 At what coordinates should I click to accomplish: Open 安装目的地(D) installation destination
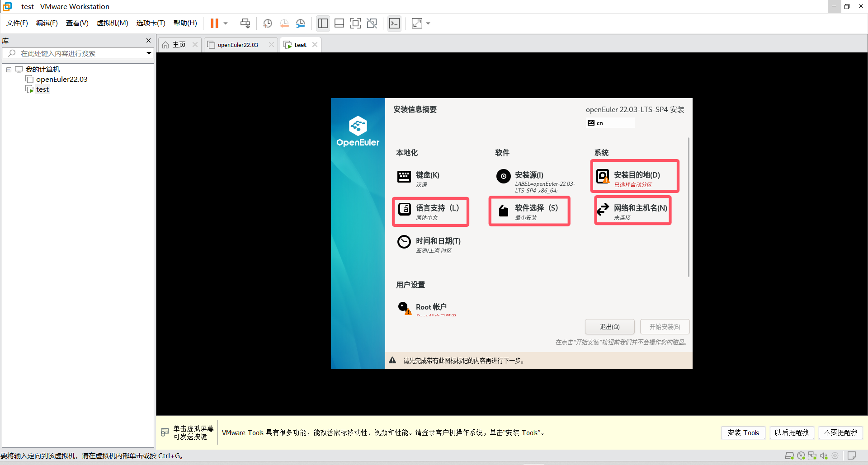[628, 178]
